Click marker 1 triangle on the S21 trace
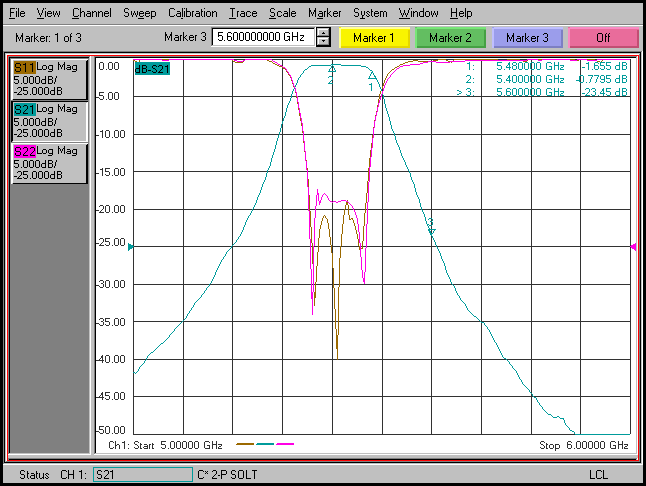 pyautogui.click(x=372, y=76)
